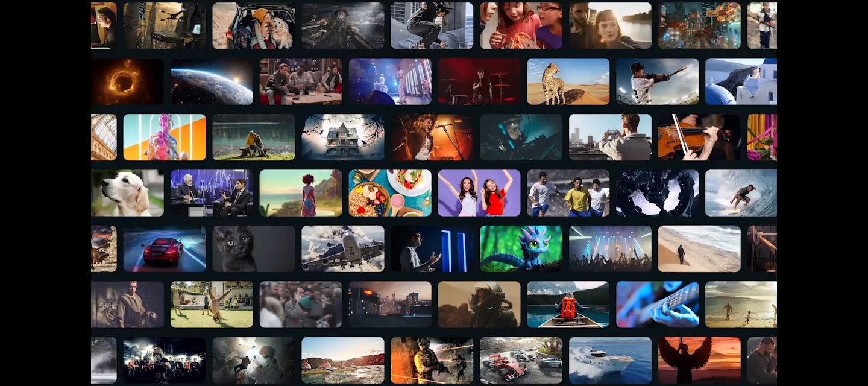Open the haunted house with bats video
868x386 pixels.
pyautogui.click(x=342, y=138)
